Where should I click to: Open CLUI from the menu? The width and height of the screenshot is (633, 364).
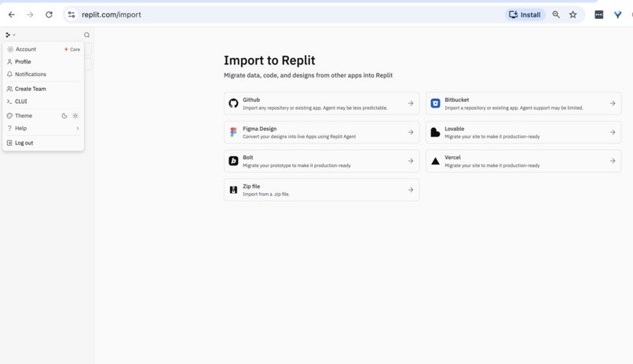point(43,101)
